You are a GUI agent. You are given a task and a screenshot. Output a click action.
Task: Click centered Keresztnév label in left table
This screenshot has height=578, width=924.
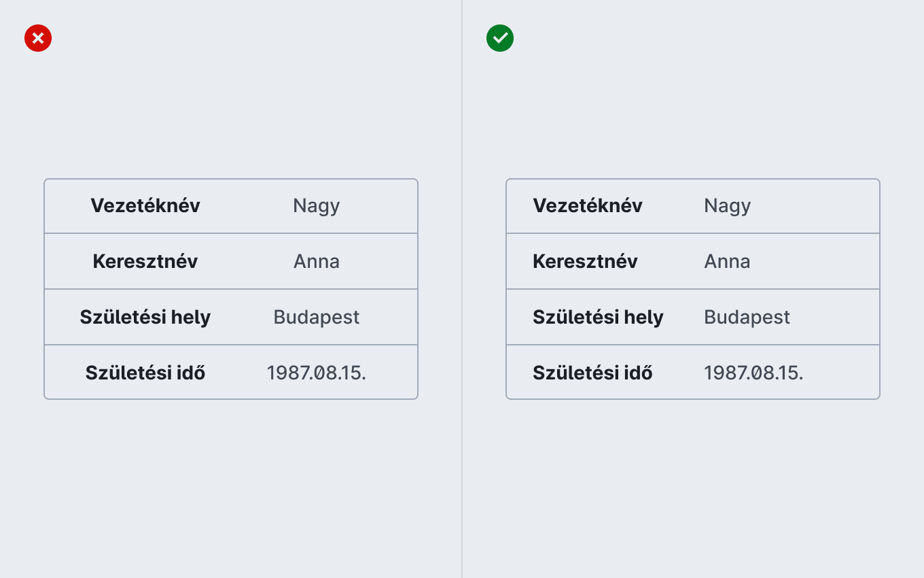(x=145, y=261)
